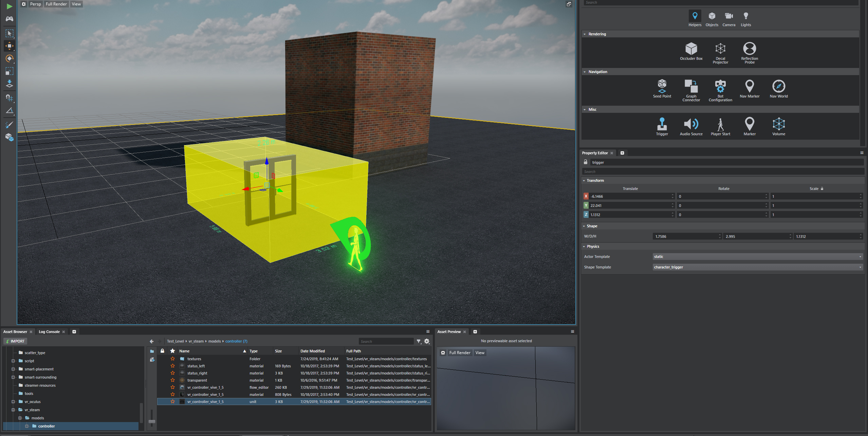Toggle the Scale lock in Transform header
Image resolution: width=868 pixels, height=436 pixels.
tap(821, 188)
